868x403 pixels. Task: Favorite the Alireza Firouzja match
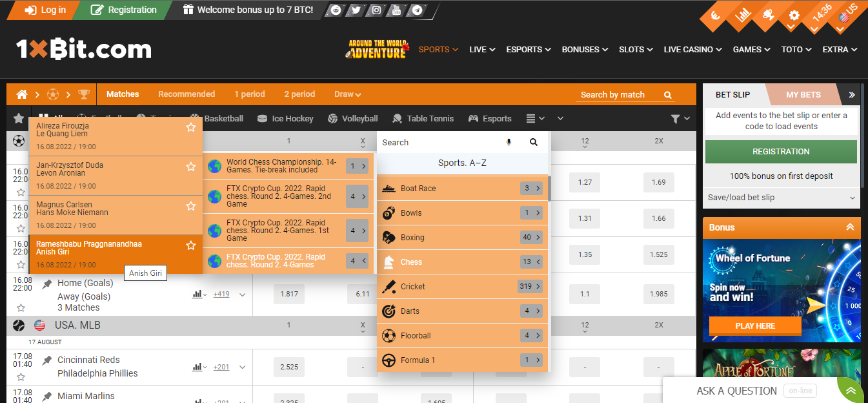pos(191,128)
